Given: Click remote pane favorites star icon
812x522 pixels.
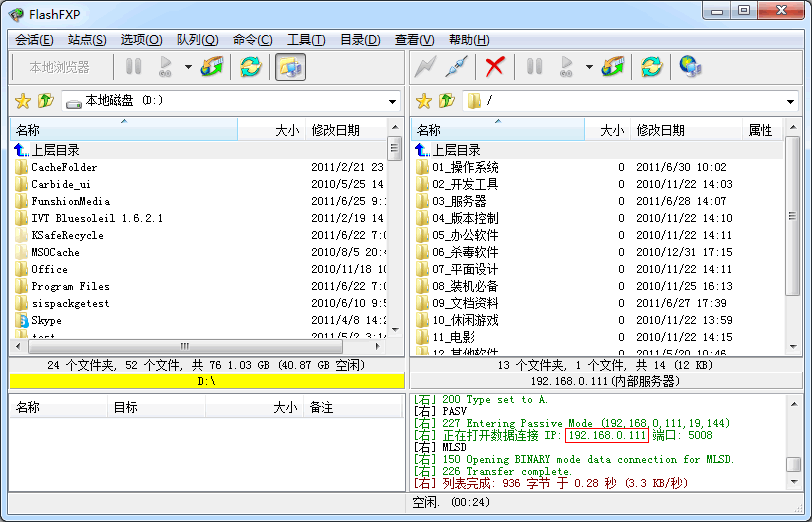Looking at the screenshot, I should (424, 101).
